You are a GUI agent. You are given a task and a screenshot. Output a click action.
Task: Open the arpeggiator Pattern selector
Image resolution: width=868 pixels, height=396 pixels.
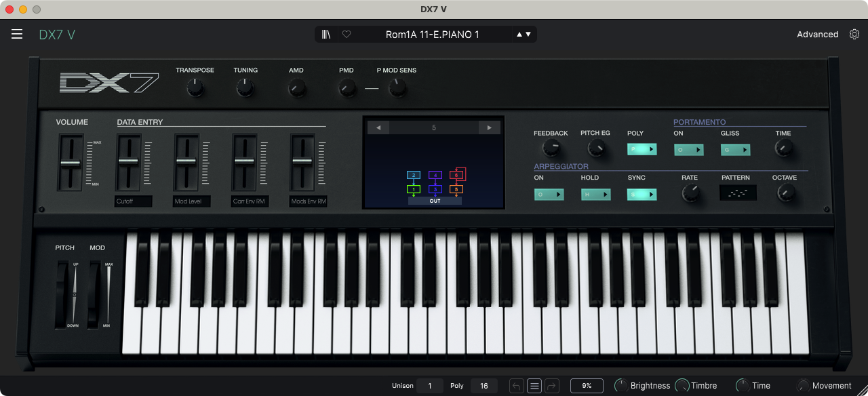[x=738, y=193]
